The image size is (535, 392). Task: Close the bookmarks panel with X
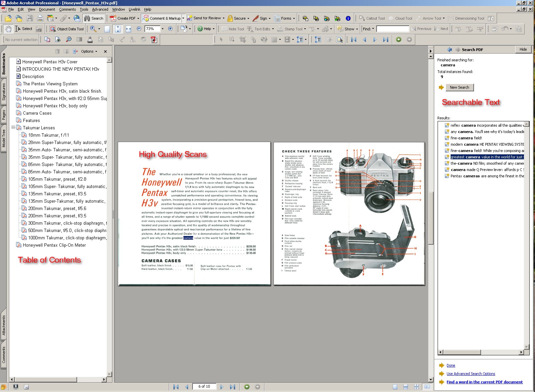click(x=105, y=51)
